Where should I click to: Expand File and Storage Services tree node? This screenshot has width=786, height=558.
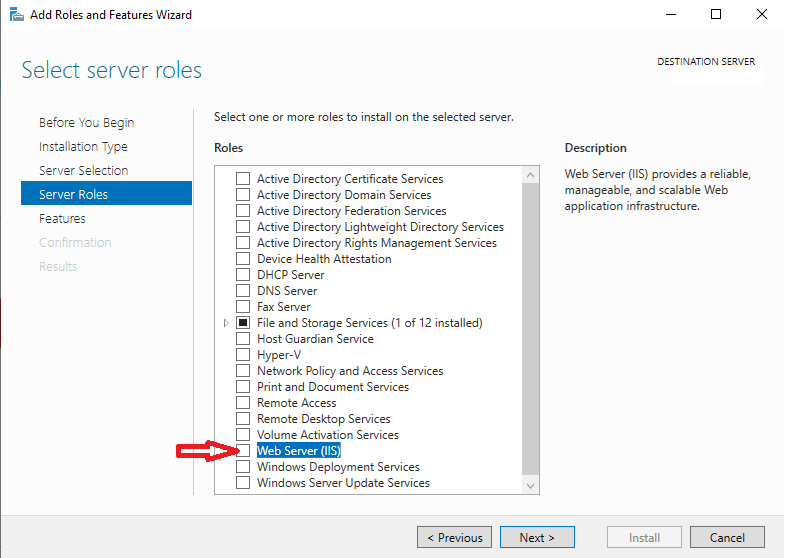[226, 323]
